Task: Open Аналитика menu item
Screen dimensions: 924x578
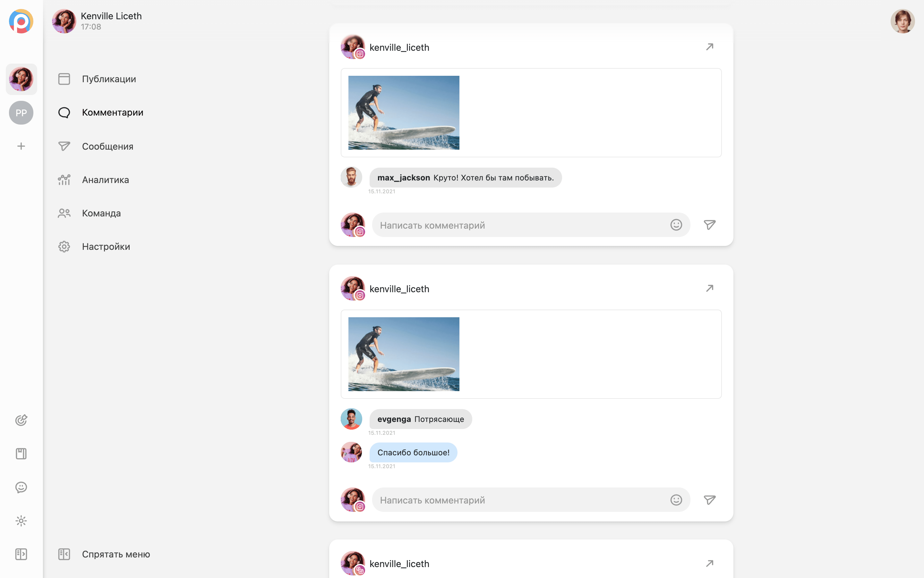Action: click(105, 180)
